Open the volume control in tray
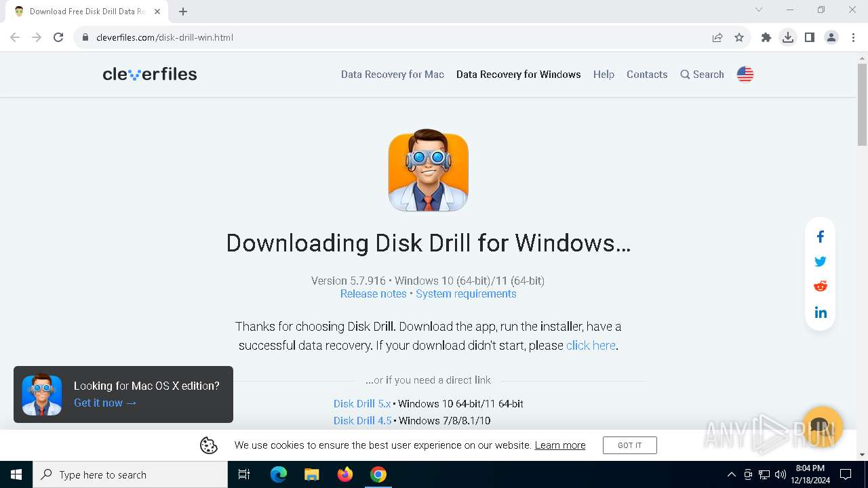Viewport: 868px width, 488px height. tap(781, 474)
